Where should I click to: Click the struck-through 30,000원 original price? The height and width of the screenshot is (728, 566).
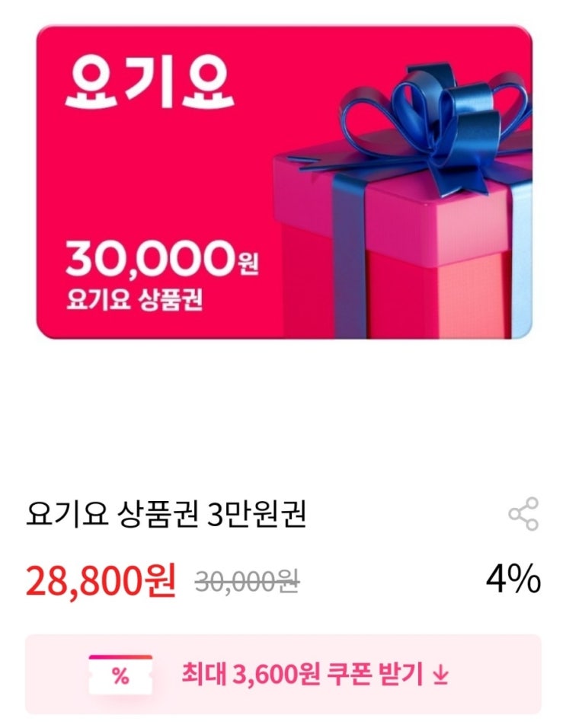click(x=247, y=581)
